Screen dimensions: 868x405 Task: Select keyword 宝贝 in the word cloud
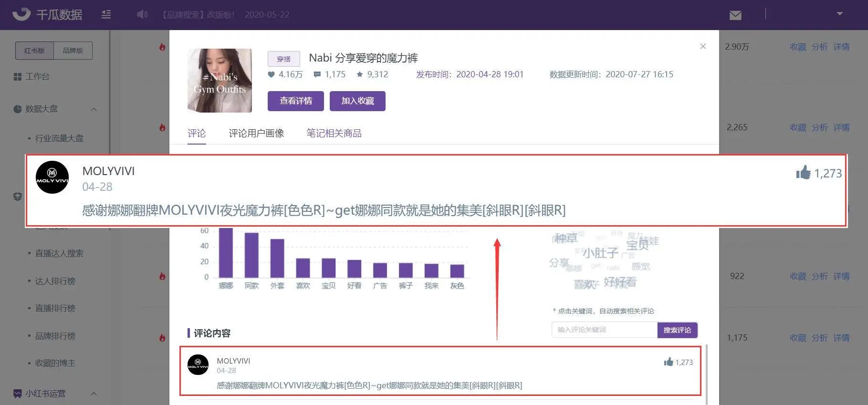[x=638, y=245]
